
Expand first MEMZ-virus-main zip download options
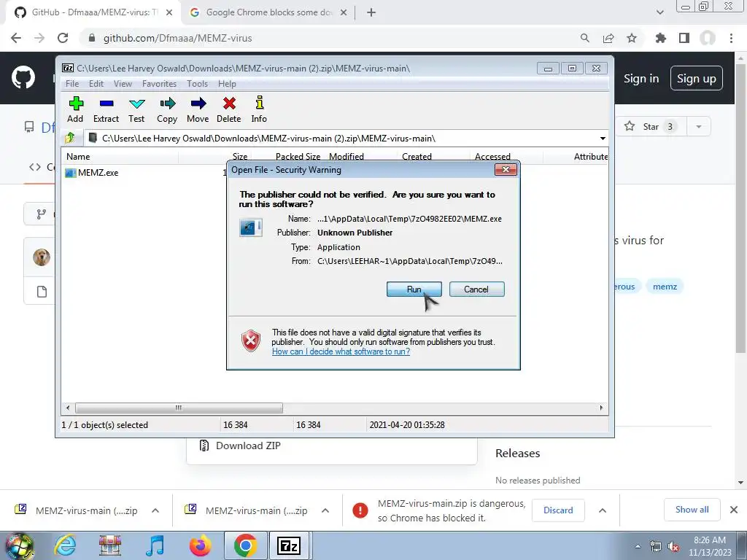155,510
